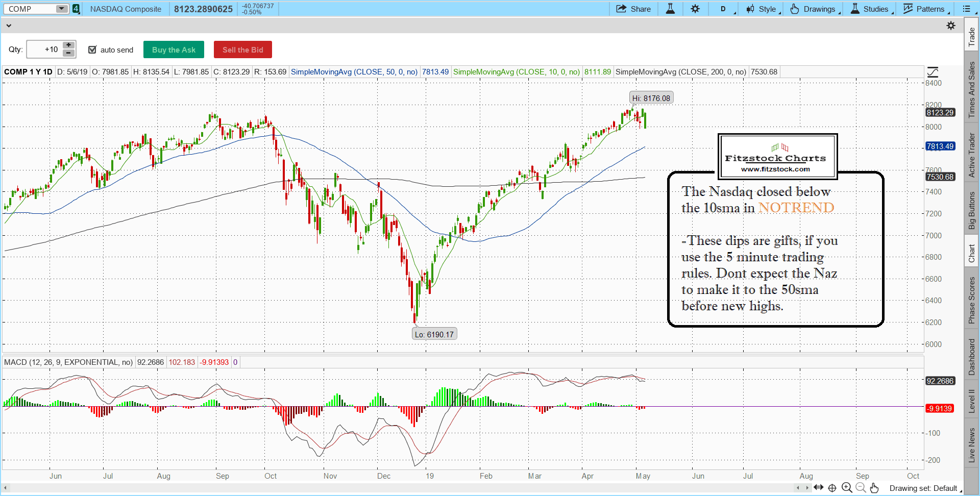980x496 pixels.
Task: Open the trade bar settings gear
Action: click(x=951, y=26)
